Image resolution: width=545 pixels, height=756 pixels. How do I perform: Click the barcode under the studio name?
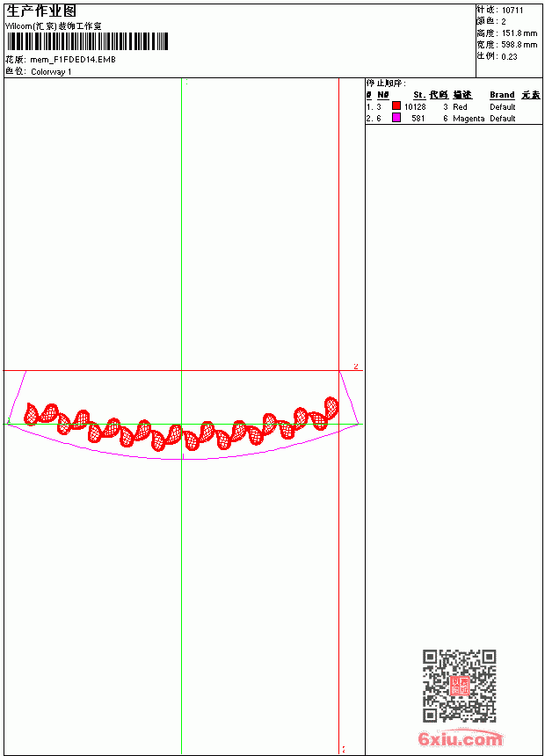[87, 41]
